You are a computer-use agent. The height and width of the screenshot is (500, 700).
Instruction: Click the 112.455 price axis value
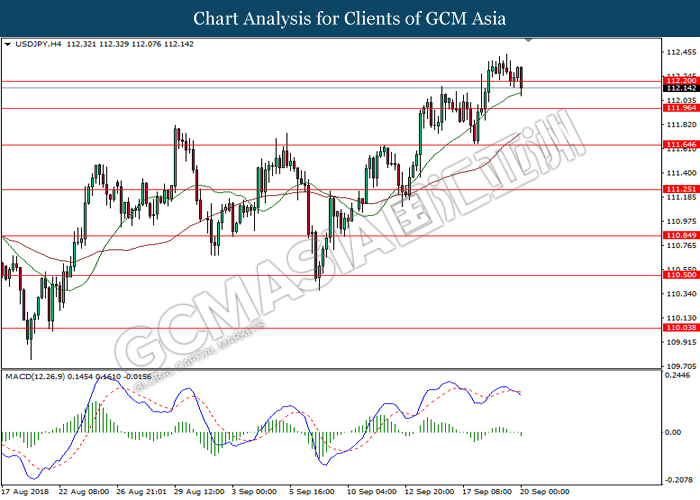click(x=681, y=52)
